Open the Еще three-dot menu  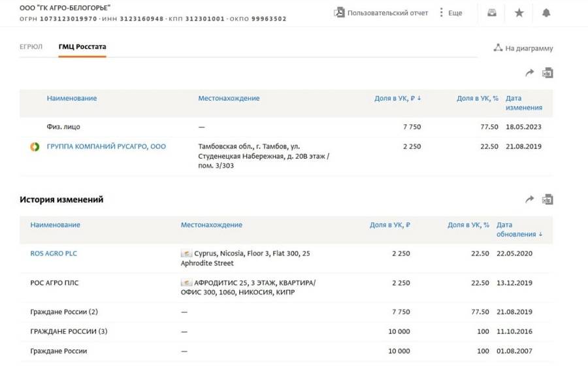coord(442,12)
